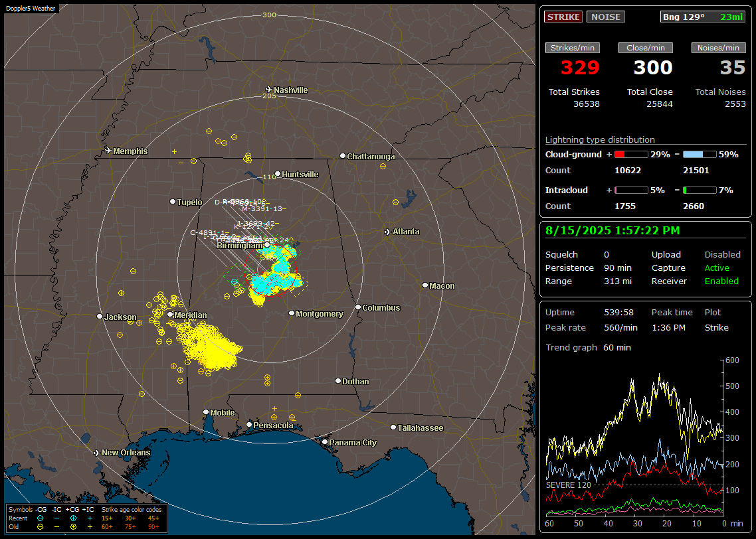This screenshot has width=756, height=539.
Task: Click the Bng 129° 23mi bearing box
Action: 703,17
